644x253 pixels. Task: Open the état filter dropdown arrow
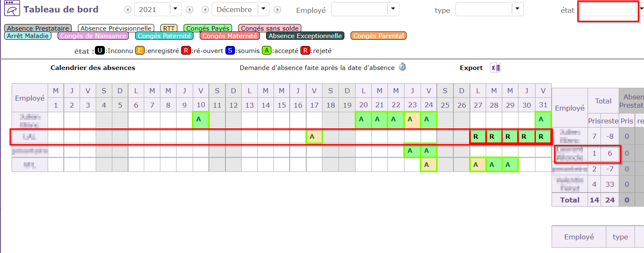[x=642, y=9]
